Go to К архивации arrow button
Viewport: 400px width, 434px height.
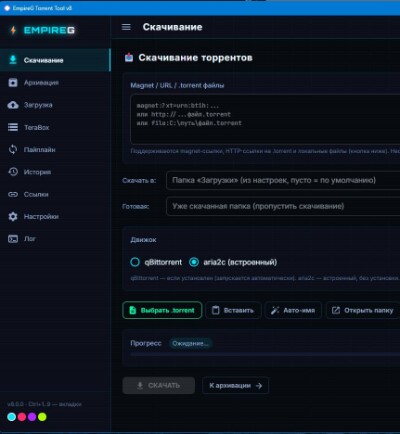click(x=235, y=386)
